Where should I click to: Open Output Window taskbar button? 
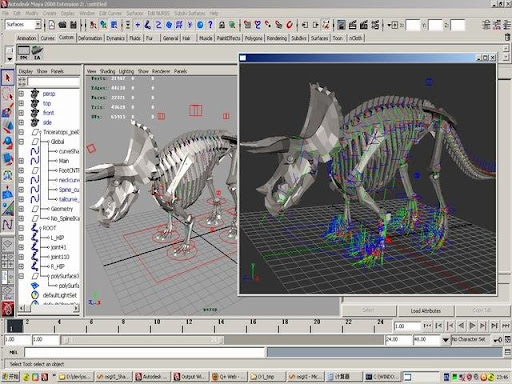pyautogui.click(x=191, y=377)
